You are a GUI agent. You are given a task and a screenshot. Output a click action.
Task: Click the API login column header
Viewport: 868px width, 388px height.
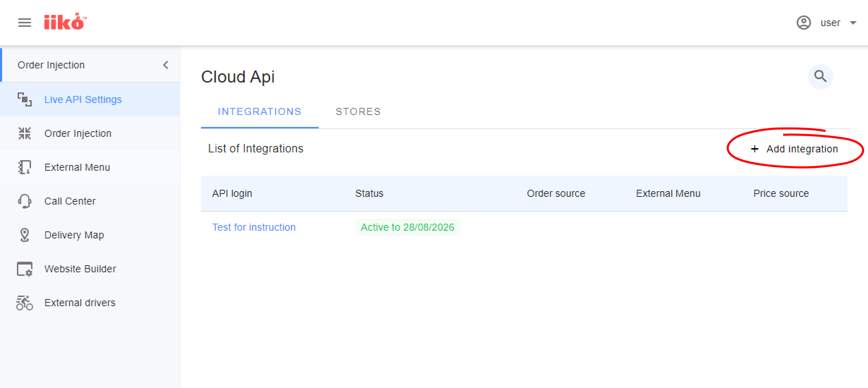coord(232,193)
